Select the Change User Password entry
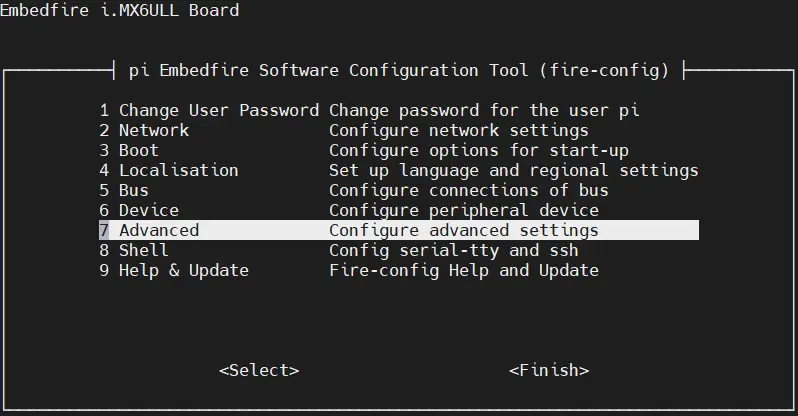The width and height of the screenshot is (798, 416). (x=209, y=110)
